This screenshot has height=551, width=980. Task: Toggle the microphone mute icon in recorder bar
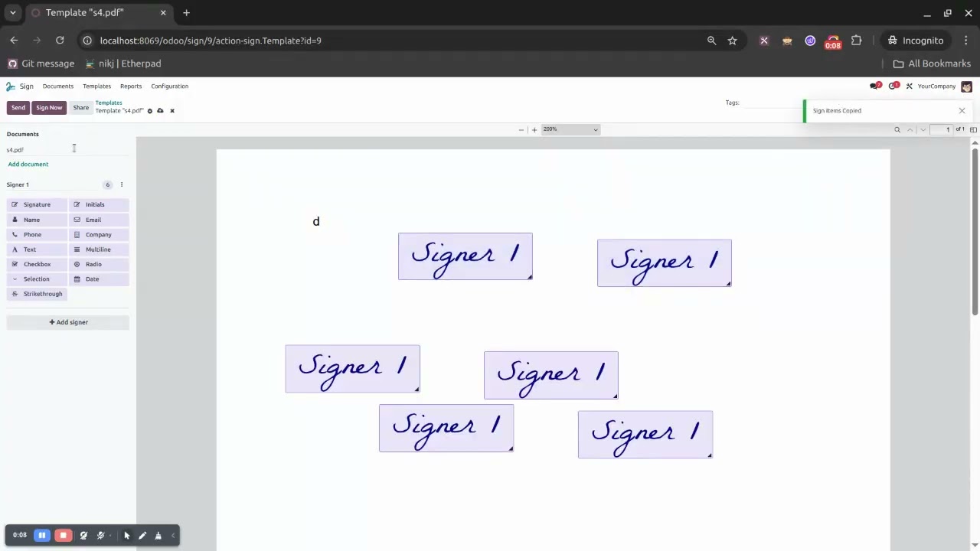pos(100,536)
